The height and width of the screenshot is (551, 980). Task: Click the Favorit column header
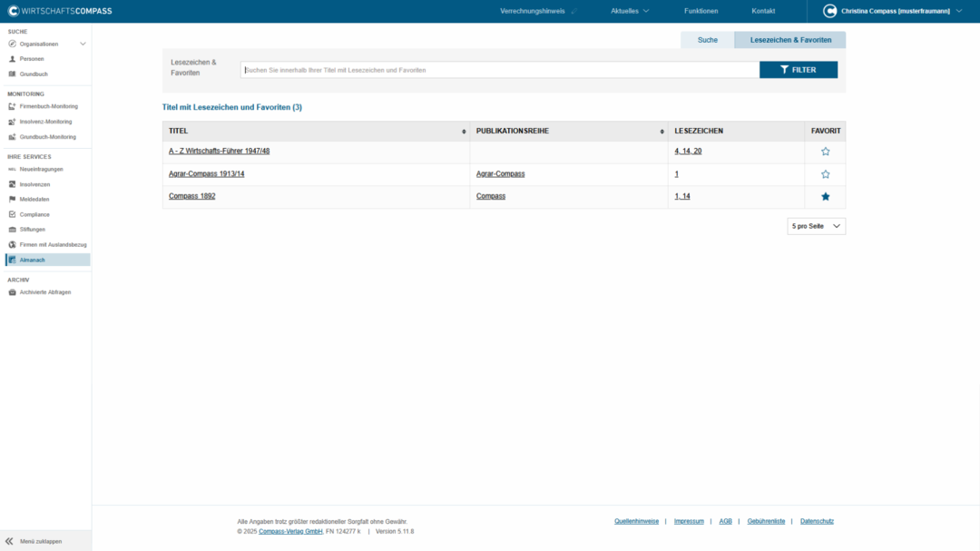tap(826, 131)
